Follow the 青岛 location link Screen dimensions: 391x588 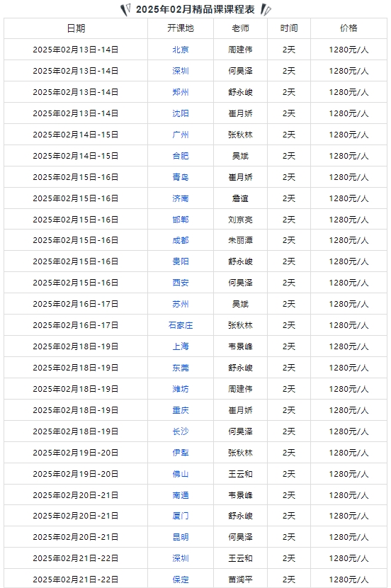click(x=181, y=177)
